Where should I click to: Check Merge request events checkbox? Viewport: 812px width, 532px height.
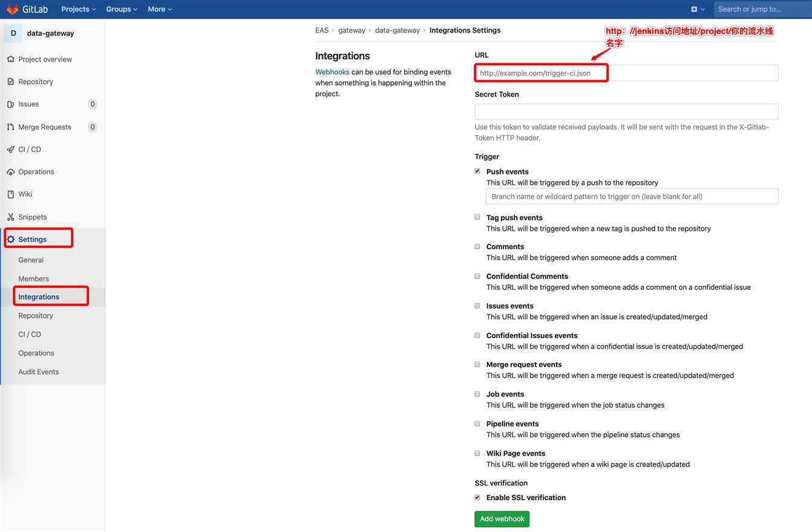click(477, 365)
